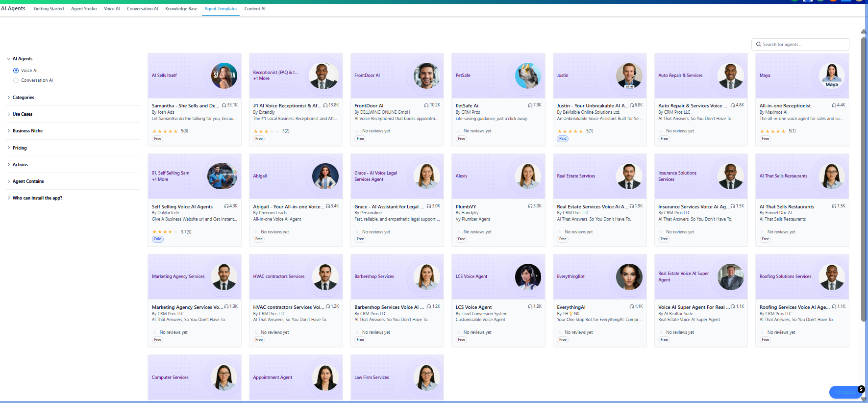Open the Auto Repair & Services Voice title link
The width and height of the screenshot is (868, 403).
point(690,106)
